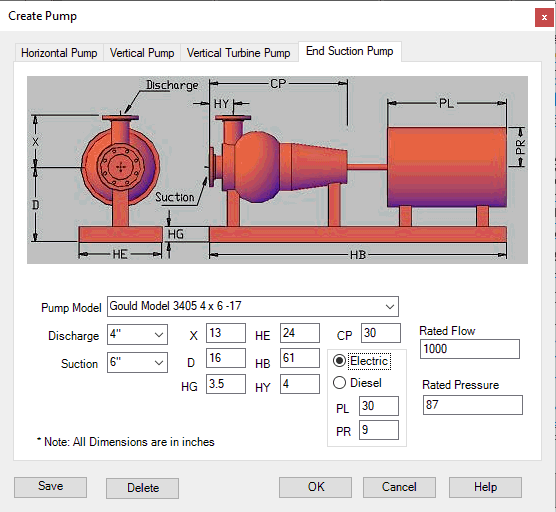Click the X dimension input field
Image resolution: width=556 pixels, height=512 pixels.
pos(226,333)
